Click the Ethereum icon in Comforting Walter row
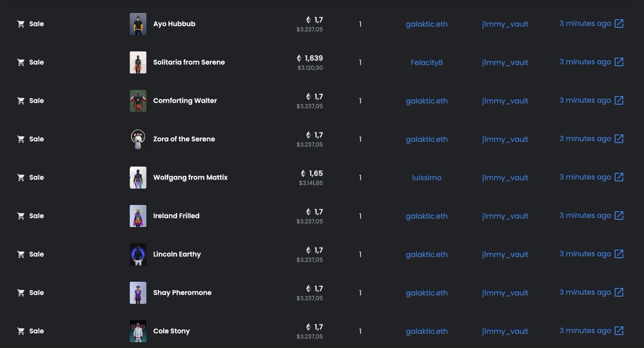The height and width of the screenshot is (348, 644). point(308,97)
